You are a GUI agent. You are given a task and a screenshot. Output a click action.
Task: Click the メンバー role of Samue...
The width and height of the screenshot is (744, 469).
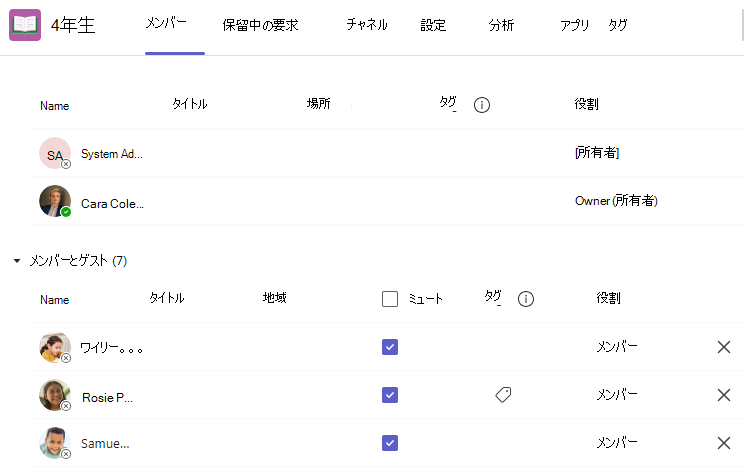(x=617, y=442)
